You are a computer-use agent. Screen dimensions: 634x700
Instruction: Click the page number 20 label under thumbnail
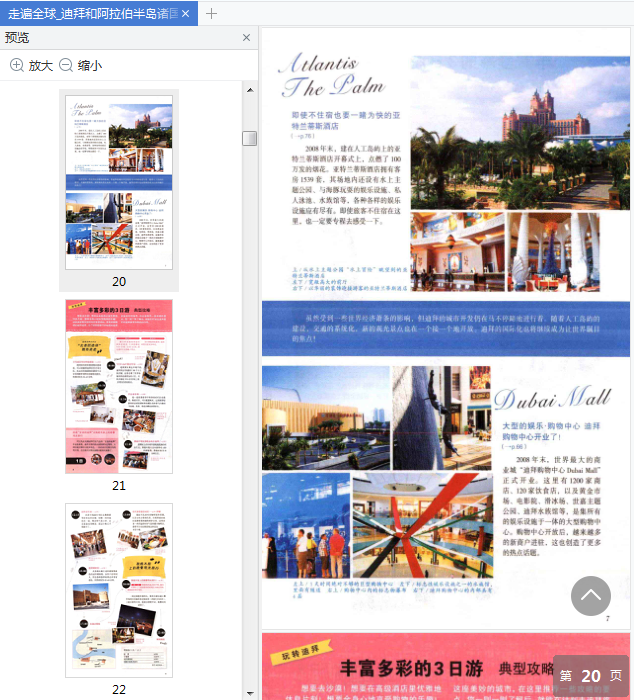tap(119, 282)
